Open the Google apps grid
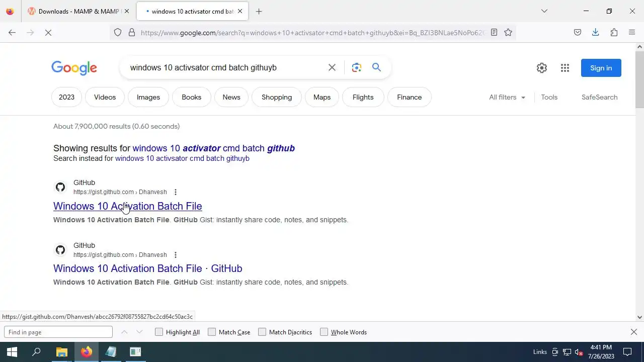This screenshot has height=362, width=644. tap(565, 68)
